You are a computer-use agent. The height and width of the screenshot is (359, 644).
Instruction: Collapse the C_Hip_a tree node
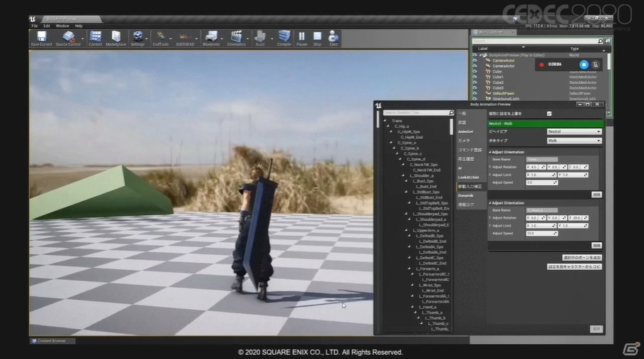388,126
